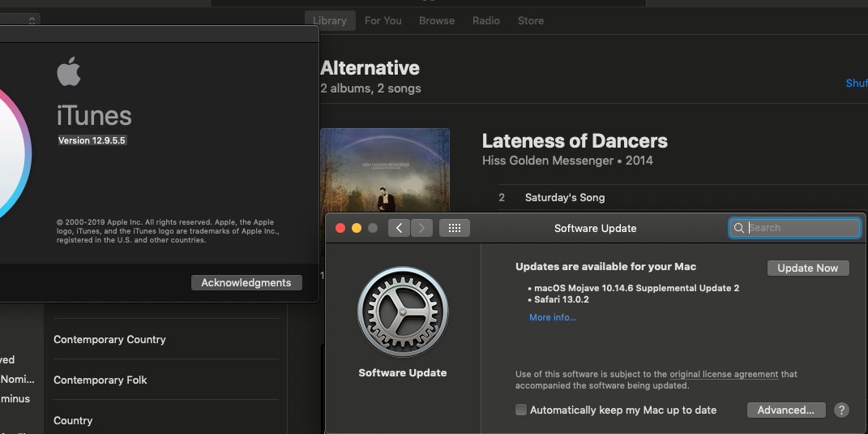Show all preferences with the grid icon
This screenshot has width=868, height=434.
455,228
